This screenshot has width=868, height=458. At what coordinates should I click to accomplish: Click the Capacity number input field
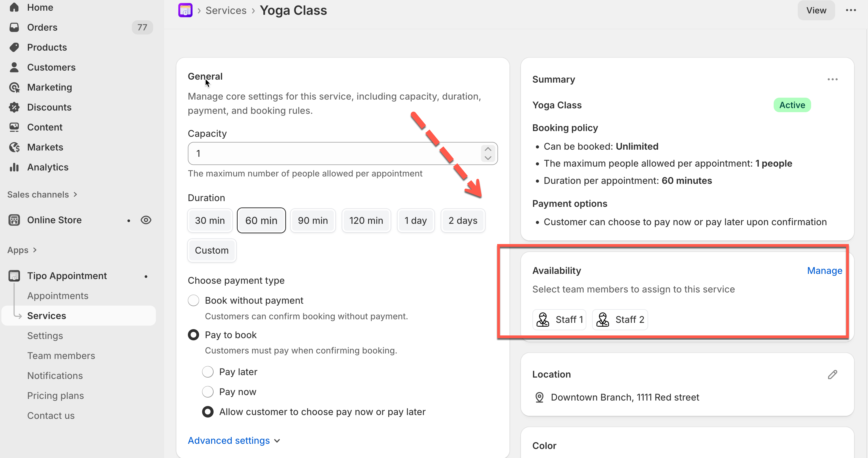point(334,153)
